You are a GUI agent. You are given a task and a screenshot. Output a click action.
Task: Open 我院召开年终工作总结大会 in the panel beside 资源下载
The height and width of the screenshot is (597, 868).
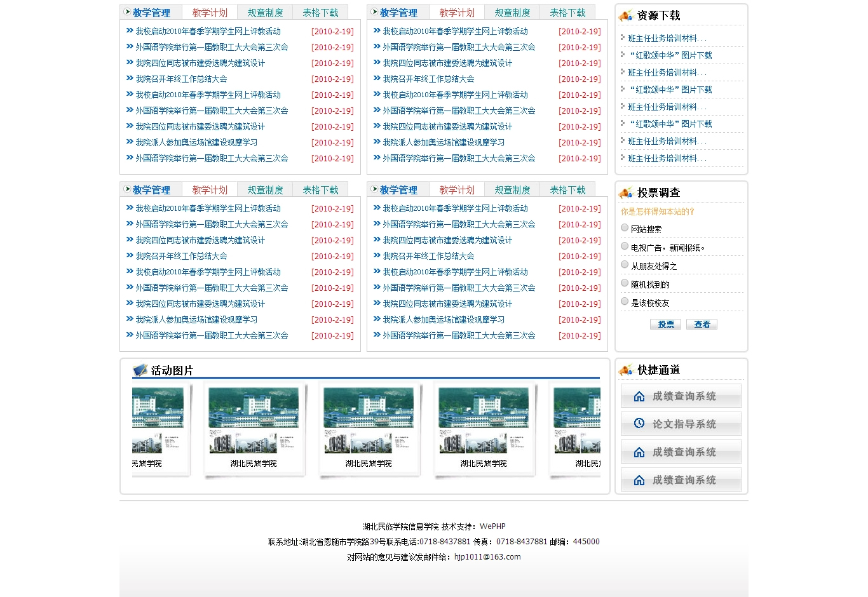428,79
